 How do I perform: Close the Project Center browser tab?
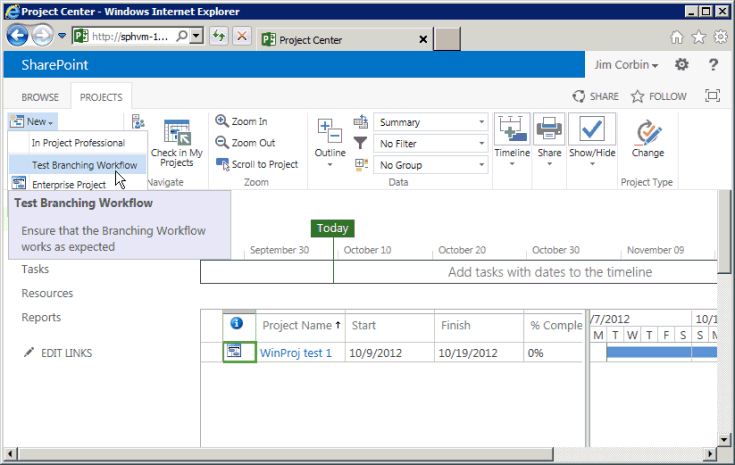click(423, 39)
